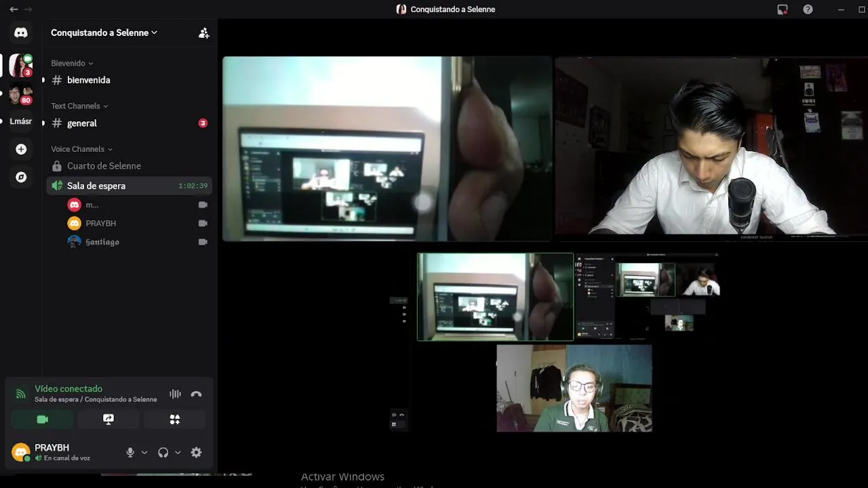Open the general text channel
868x488 pixels.
(x=129, y=123)
